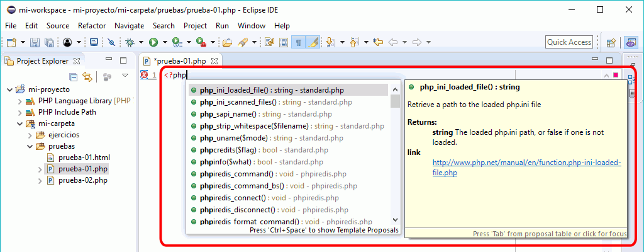Click the green Run button icon

point(153,42)
